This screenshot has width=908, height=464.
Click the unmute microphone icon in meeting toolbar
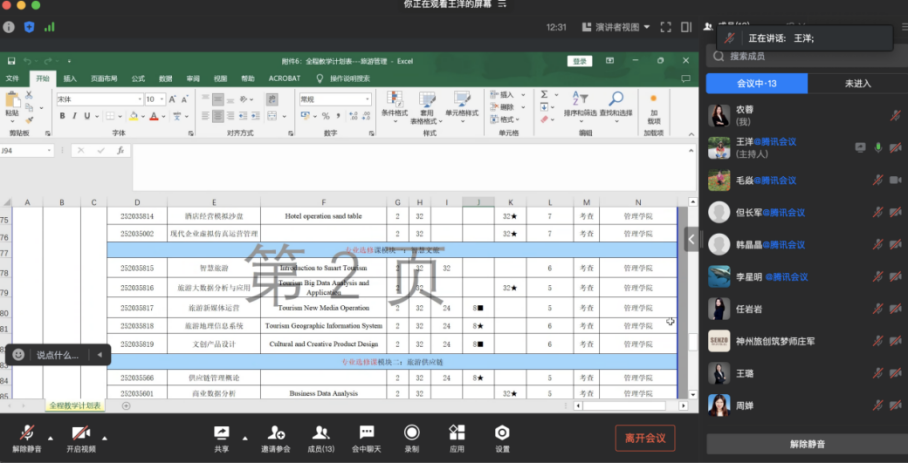27,433
